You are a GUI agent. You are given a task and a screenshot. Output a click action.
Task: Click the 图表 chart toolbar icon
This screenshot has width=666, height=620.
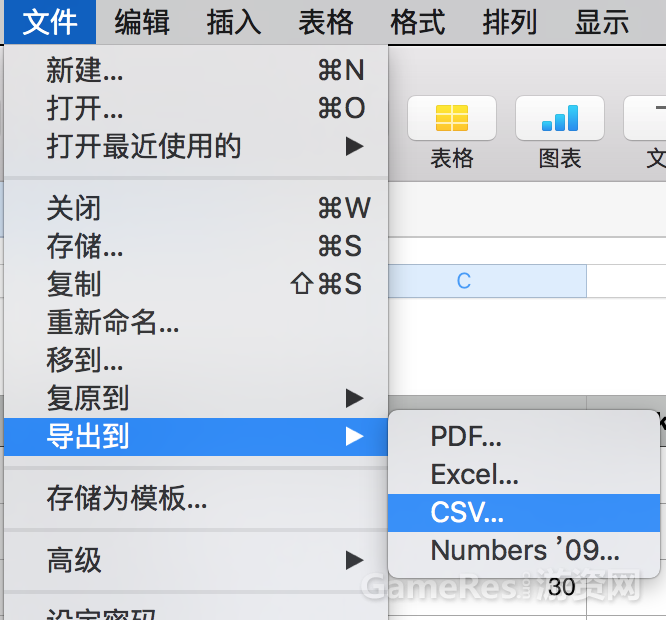(x=560, y=118)
